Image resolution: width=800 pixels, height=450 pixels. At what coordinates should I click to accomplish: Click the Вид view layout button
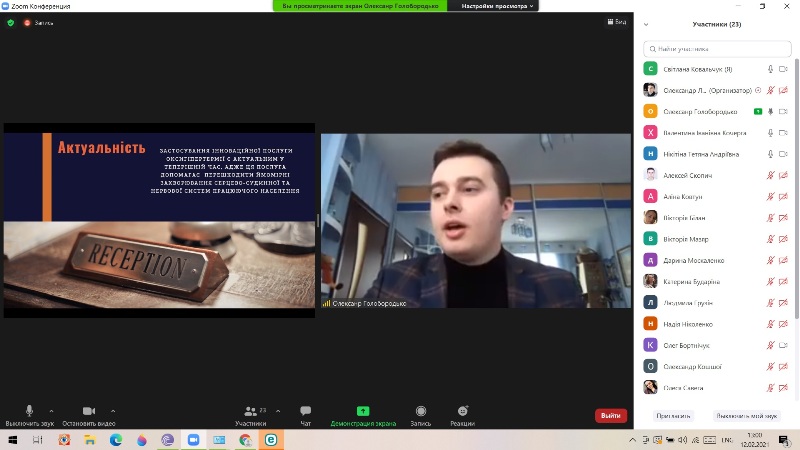pos(617,22)
